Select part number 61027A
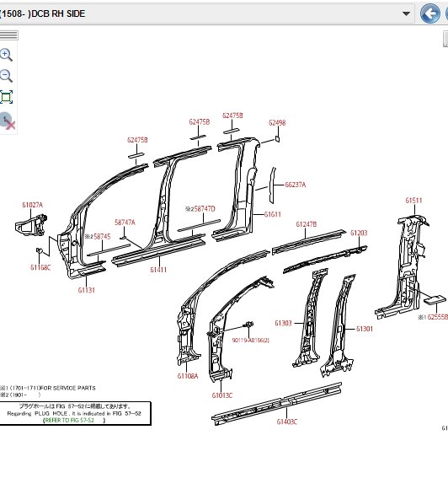The height and width of the screenshot is (478, 448). 33,205
